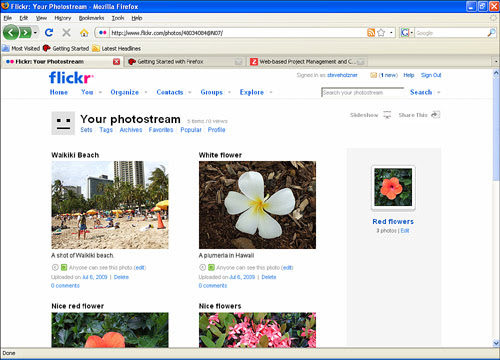Screen dimensions: 500x360
Task: Click the steveholzner username link
Action: [x=342, y=75]
